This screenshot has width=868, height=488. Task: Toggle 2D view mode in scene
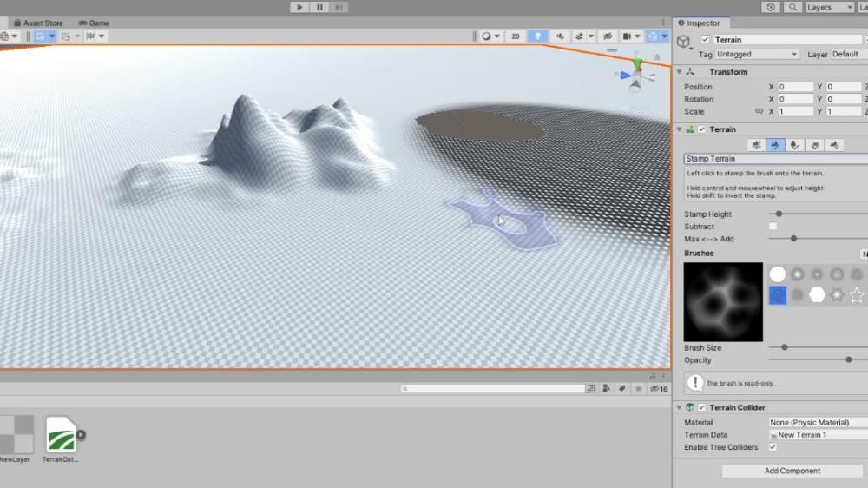tap(515, 36)
